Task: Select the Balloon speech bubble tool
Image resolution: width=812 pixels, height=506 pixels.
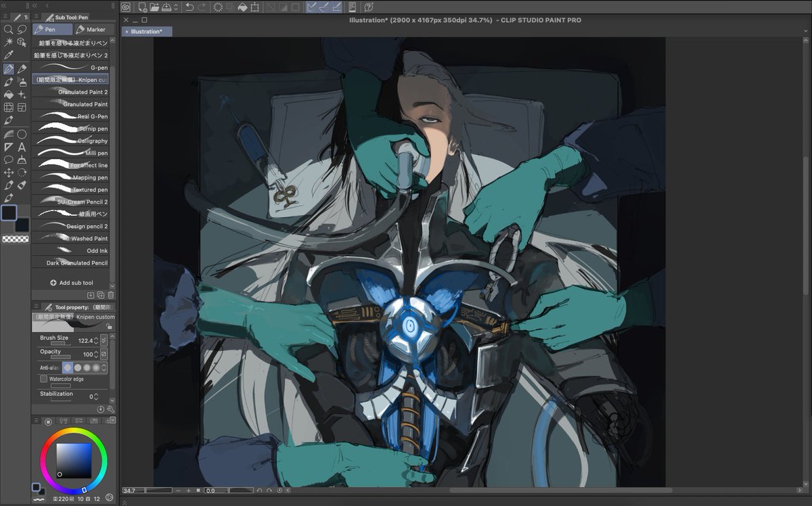Action: pyautogui.click(x=8, y=160)
